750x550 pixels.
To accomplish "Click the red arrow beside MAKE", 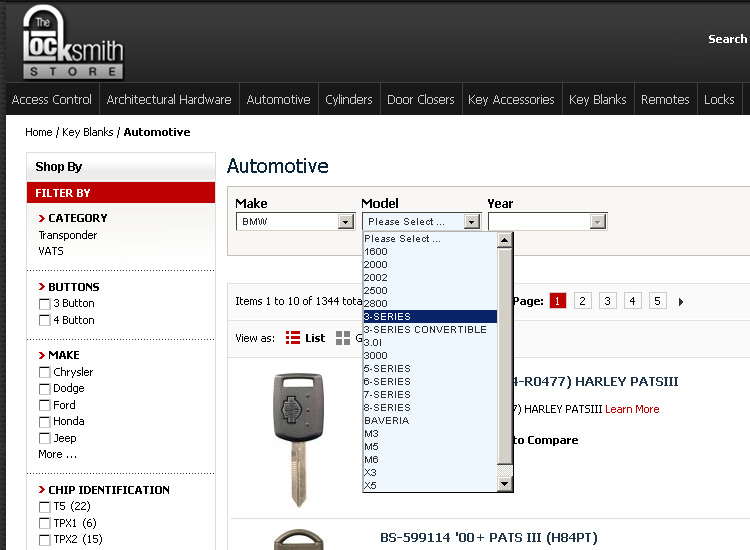I will (42, 355).
